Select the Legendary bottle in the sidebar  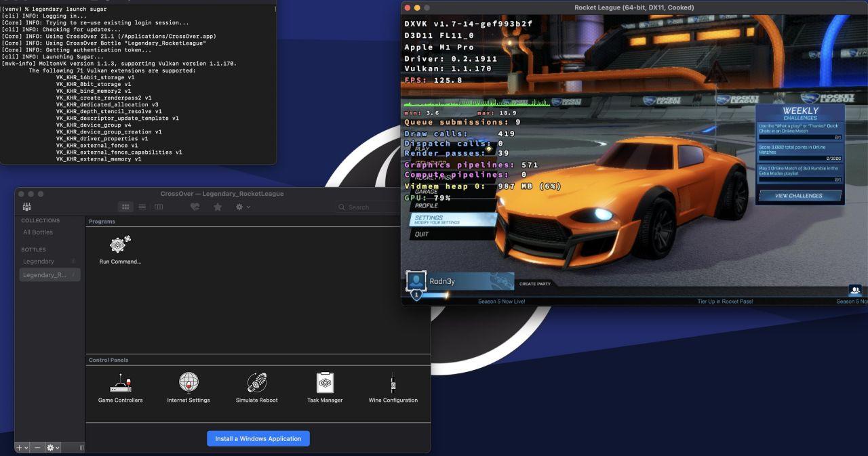(x=50, y=262)
